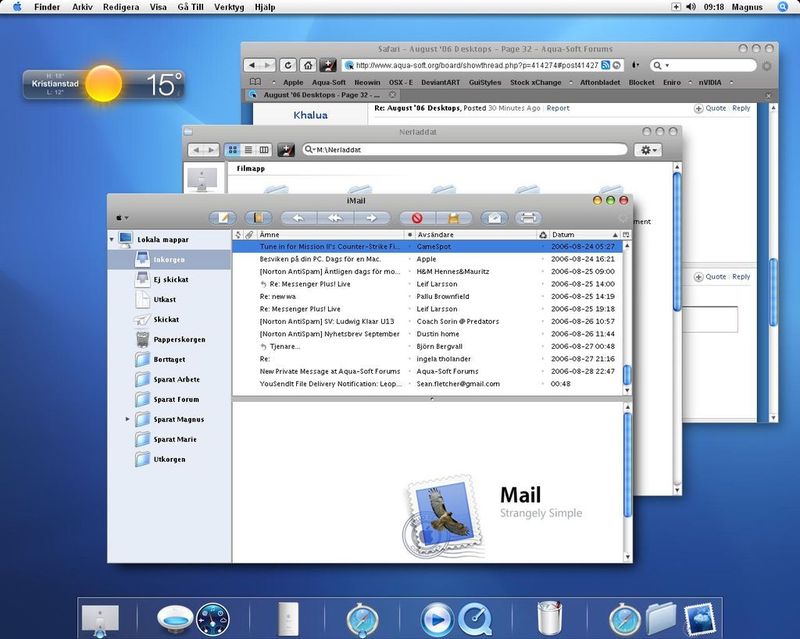Open the DeviantART bookmark

click(x=440, y=82)
